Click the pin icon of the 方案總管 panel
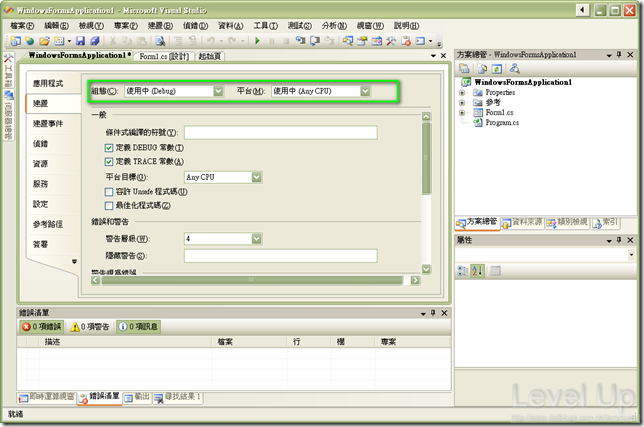 (x=619, y=55)
